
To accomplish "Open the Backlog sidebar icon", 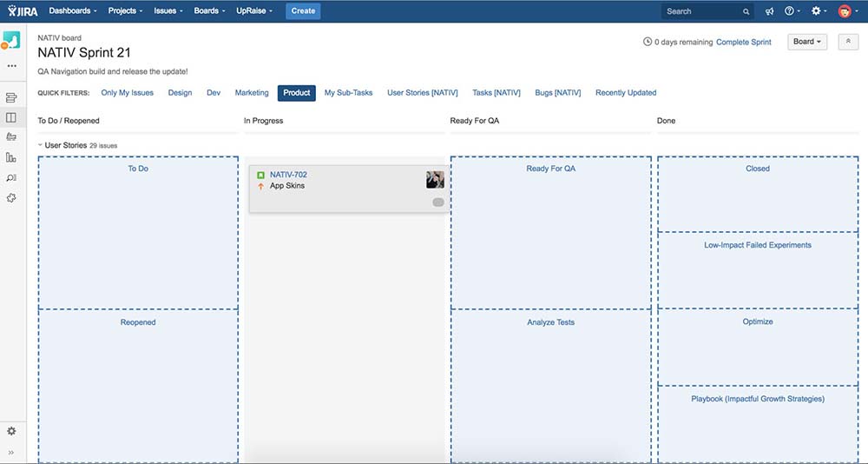I will pos(11,98).
